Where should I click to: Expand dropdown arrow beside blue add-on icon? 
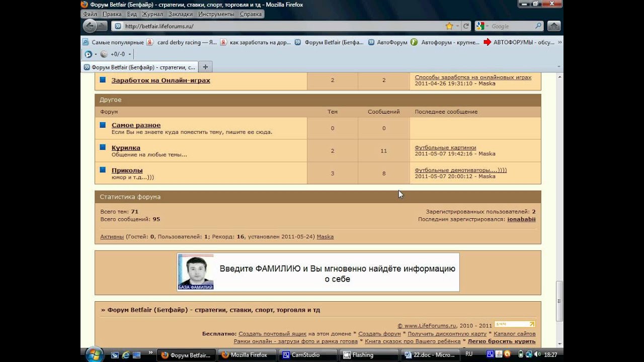(x=96, y=54)
